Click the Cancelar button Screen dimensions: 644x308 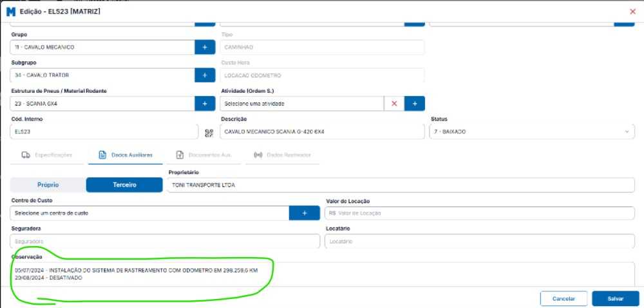(x=563, y=298)
